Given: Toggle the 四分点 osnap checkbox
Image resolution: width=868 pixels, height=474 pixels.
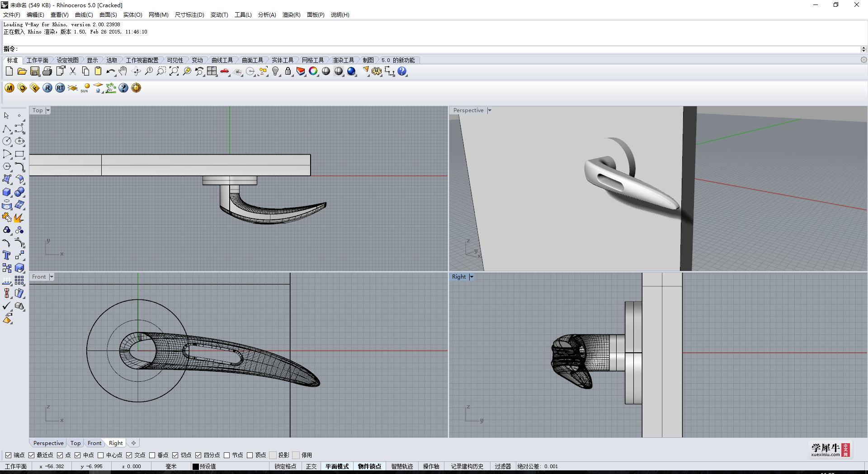Looking at the screenshot, I should pyautogui.click(x=198, y=455).
